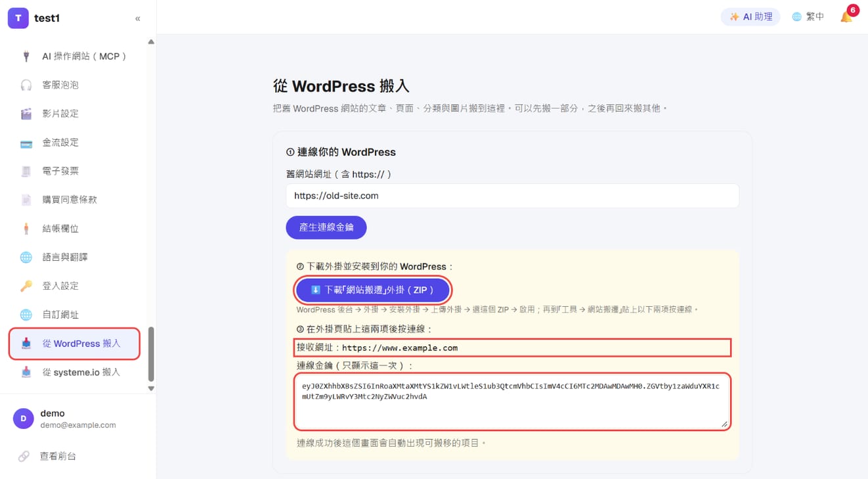Image resolution: width=868 pixels, height=479 pixels.
Task: Click the demo@example.com account text
Action: (78, 425)
